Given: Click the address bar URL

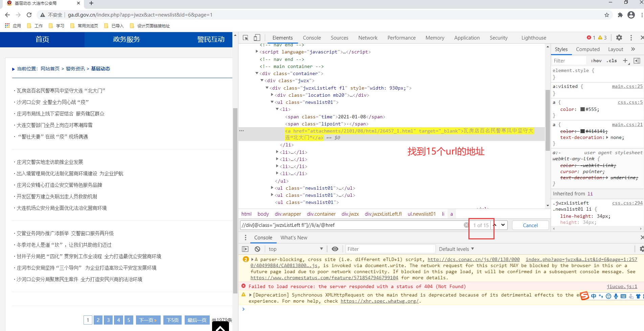Looking at the screenshot, I should (140, 15).
